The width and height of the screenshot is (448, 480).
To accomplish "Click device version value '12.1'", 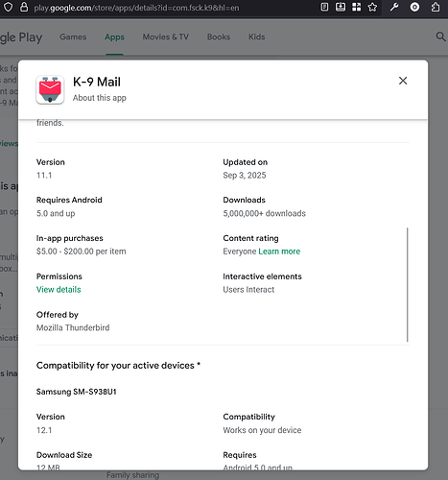I will point(44,430).
